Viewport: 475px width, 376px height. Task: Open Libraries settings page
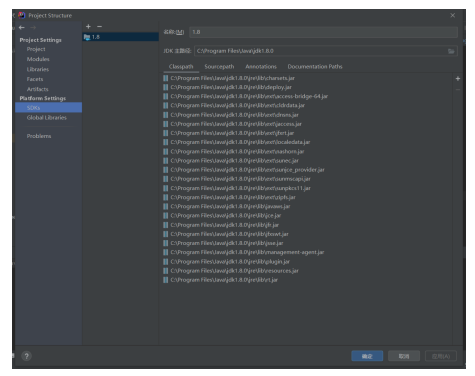point(38,69)
